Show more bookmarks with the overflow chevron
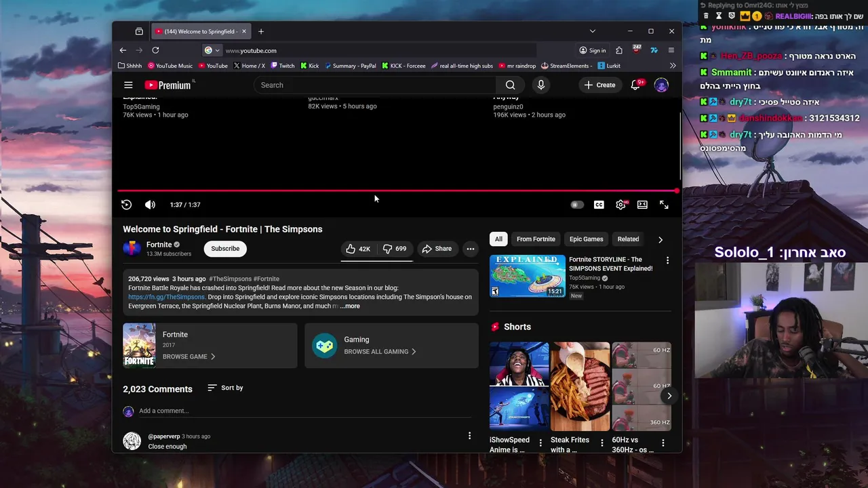 pos(673,66)
